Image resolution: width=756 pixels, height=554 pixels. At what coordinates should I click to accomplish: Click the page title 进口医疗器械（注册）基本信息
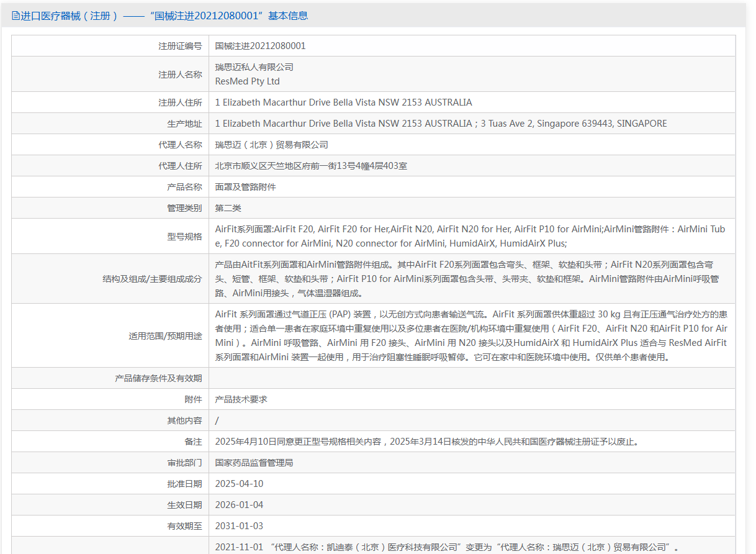[164, 16]
